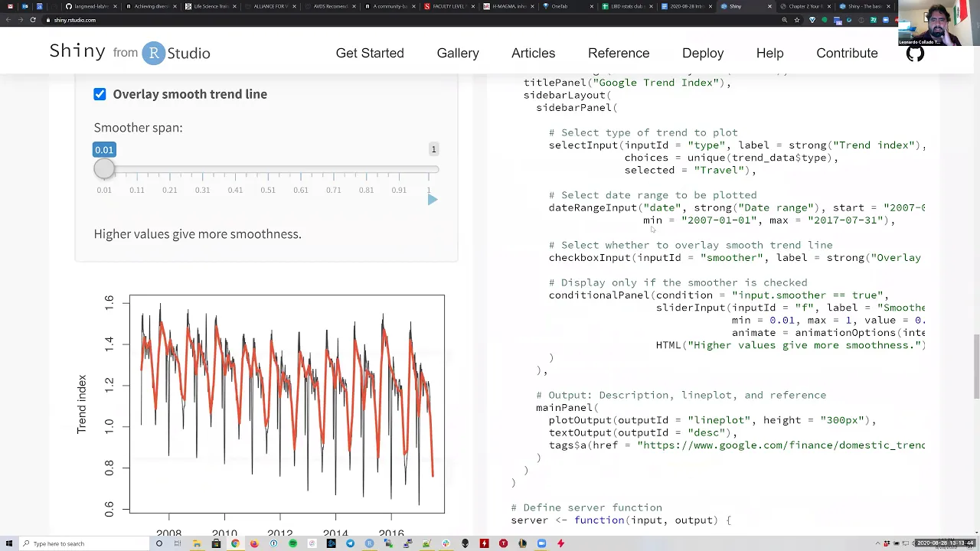Uncheck Overlay smooth trend line
The height and width of the screenshot is (551, 980).
click(100, 94)
